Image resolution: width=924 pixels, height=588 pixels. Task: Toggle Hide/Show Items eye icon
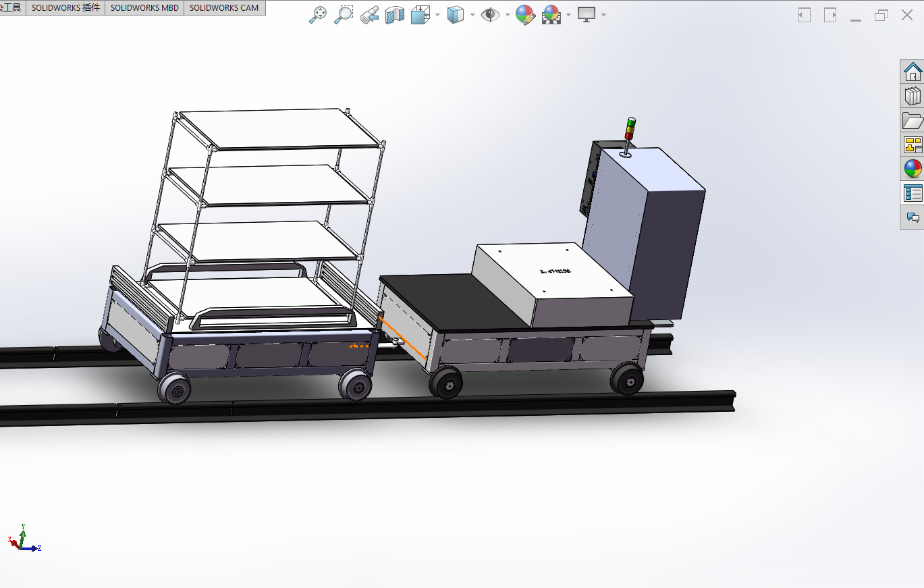point(490,15)
